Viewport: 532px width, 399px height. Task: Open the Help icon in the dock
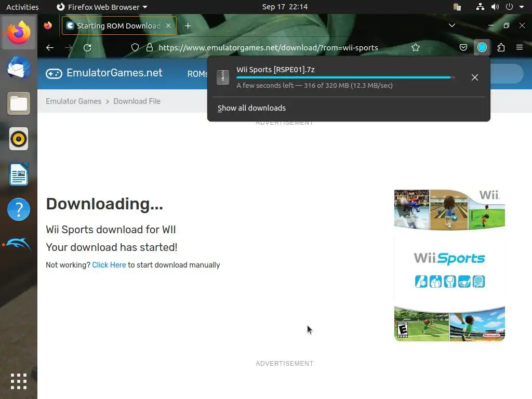[19, 209]
